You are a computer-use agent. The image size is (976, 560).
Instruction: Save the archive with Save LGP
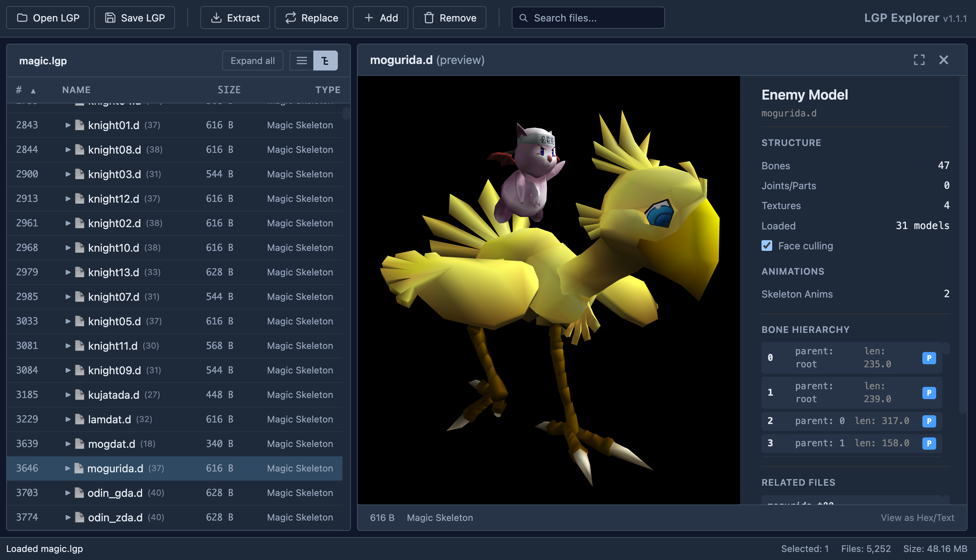pyautogui.click(x=134, y=18)
